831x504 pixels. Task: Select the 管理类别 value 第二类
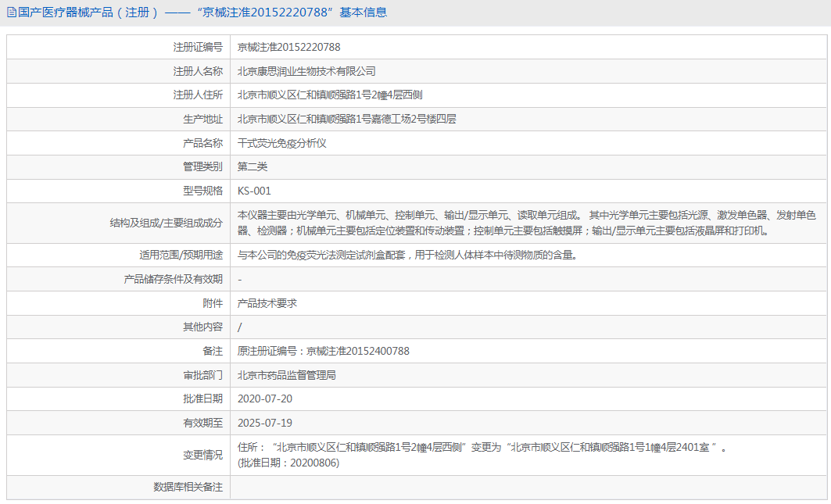(254, 166)
